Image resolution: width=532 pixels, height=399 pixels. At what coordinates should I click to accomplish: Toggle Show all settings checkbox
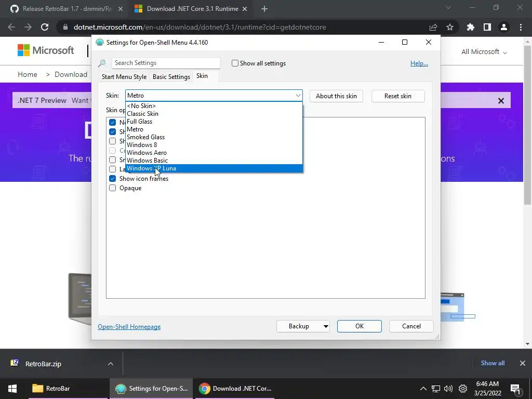235,63
